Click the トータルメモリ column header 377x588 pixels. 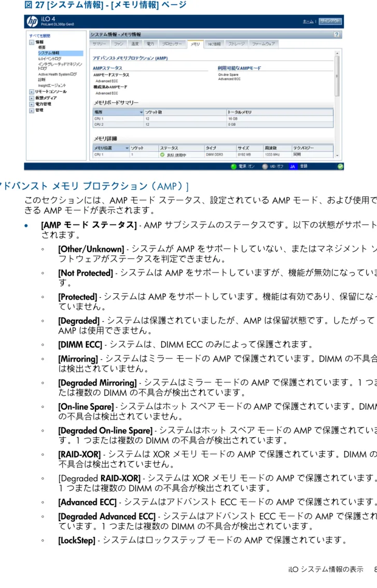[x=280, y=112]
